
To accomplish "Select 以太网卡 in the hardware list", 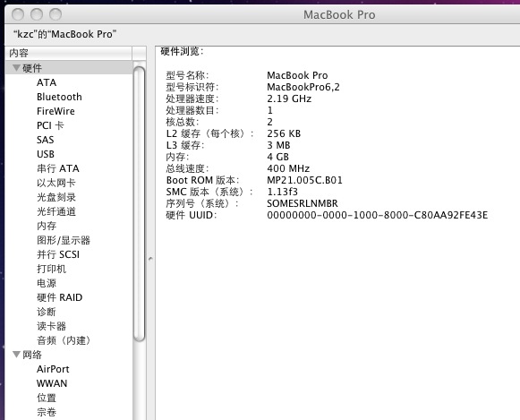I will click(x=56, y=183).
